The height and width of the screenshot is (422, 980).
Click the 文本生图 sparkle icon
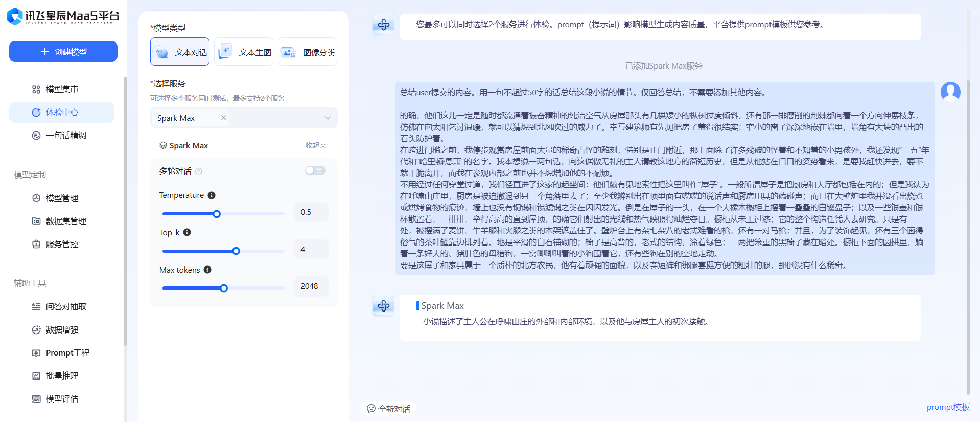pyautogui.click(x=225, y=52)
